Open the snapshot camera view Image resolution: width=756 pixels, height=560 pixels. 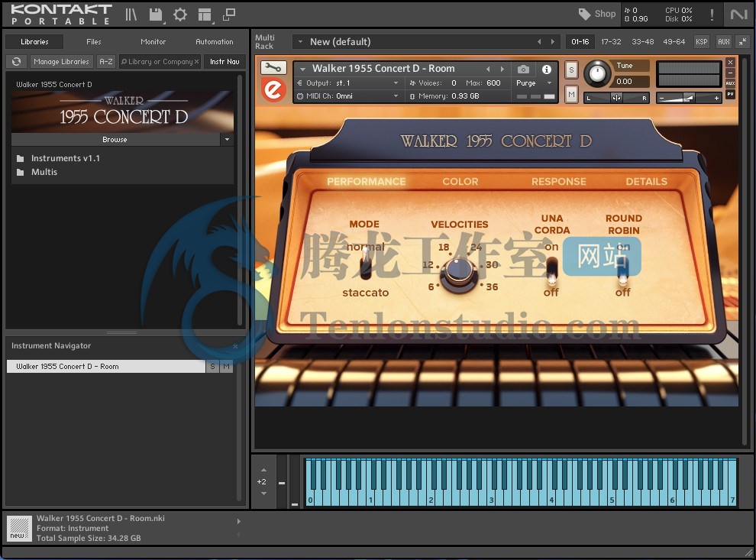(523, 69)
